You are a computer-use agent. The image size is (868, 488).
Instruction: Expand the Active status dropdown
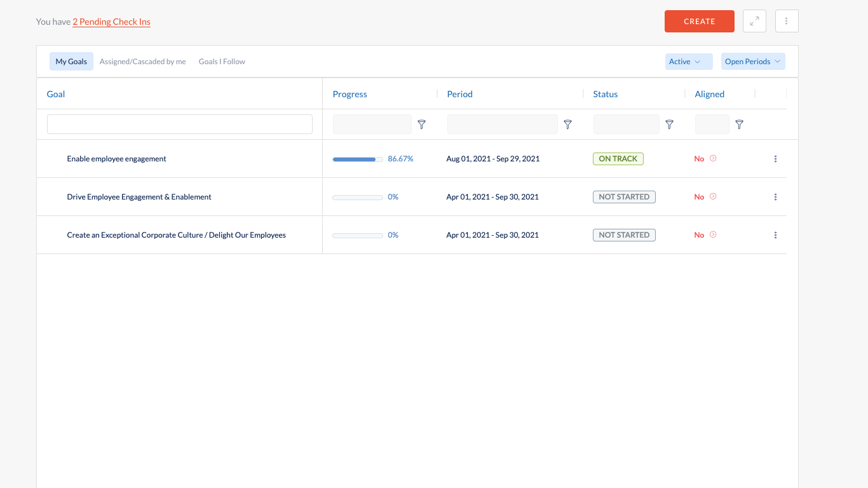coord(689,62)
